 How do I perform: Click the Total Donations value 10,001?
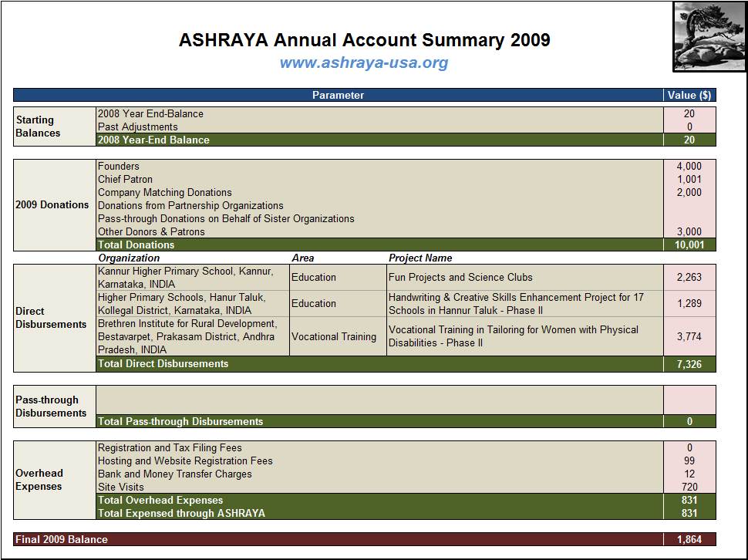pos(689,245)
